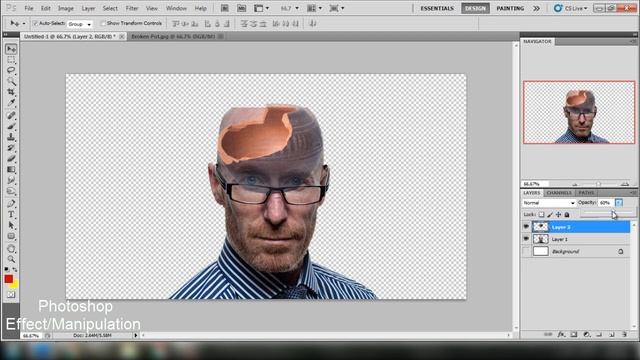Click the layer Opacity slider track

(608, 212)
